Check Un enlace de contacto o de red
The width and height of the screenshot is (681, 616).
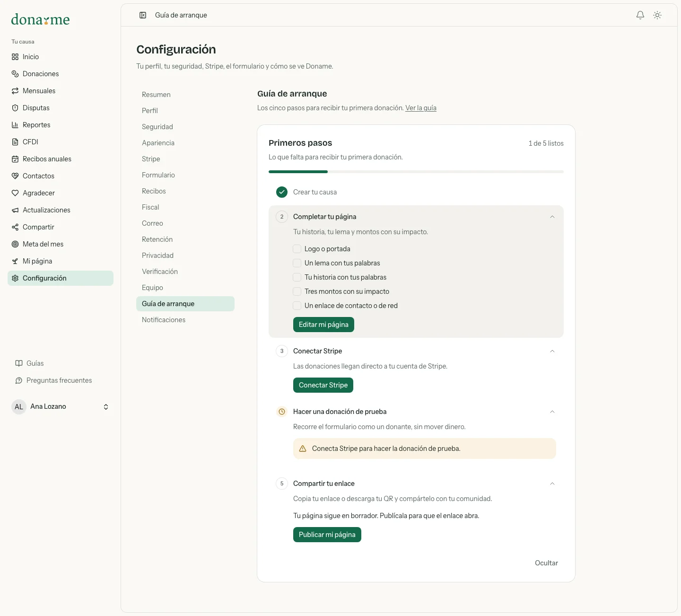297,306
